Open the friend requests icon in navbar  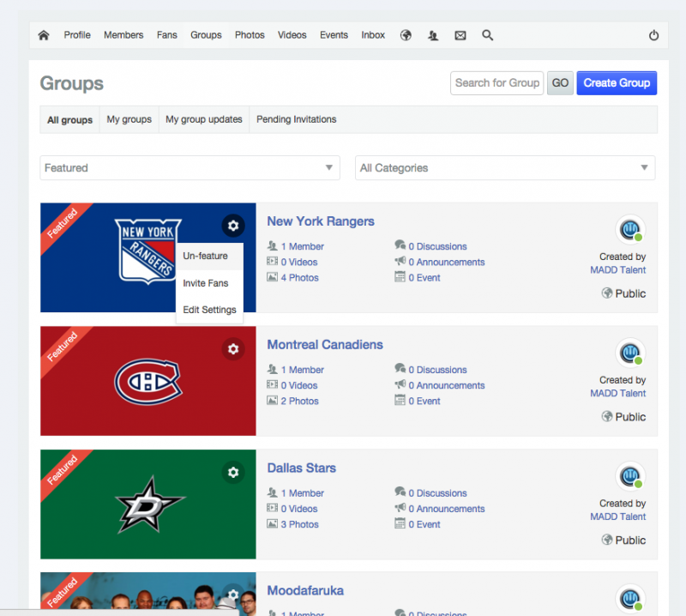point(433,35)
